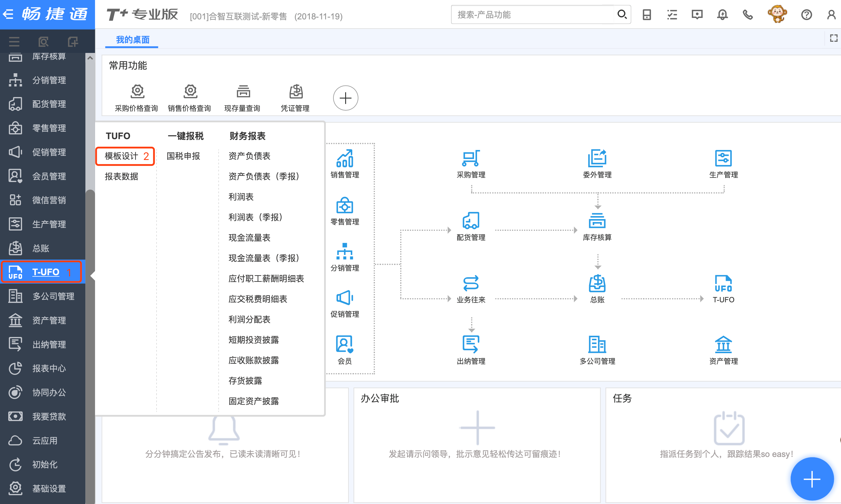Open 现金流量表 report
The image size is (841, 504).
tap(250, 237)
